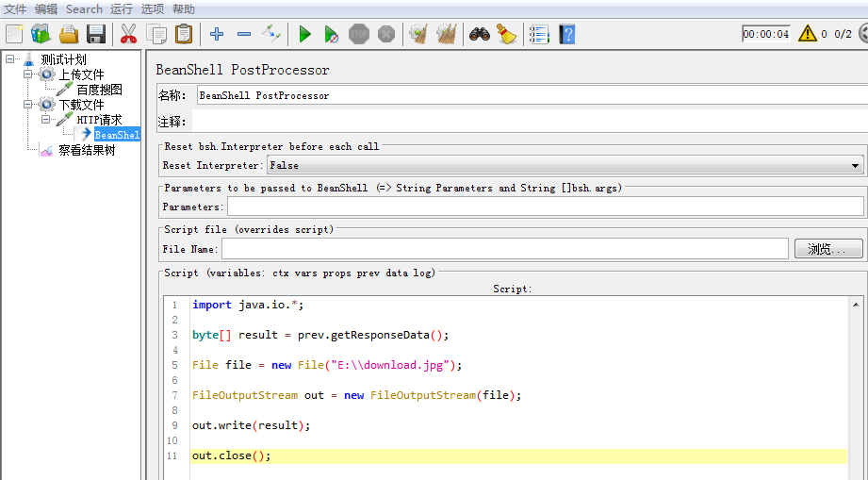Click the 名称 name input field
Viewport: 868px width, 480px height.
click(x=532, y=95)
